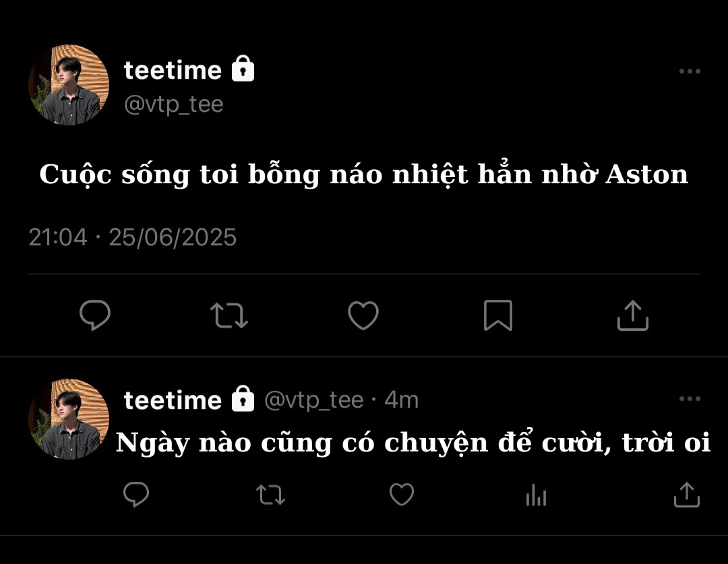Click the 21:04 · 25/06/2025 timestamp
The height and width of the screenshot is (564, 728).
click(133, 237)
